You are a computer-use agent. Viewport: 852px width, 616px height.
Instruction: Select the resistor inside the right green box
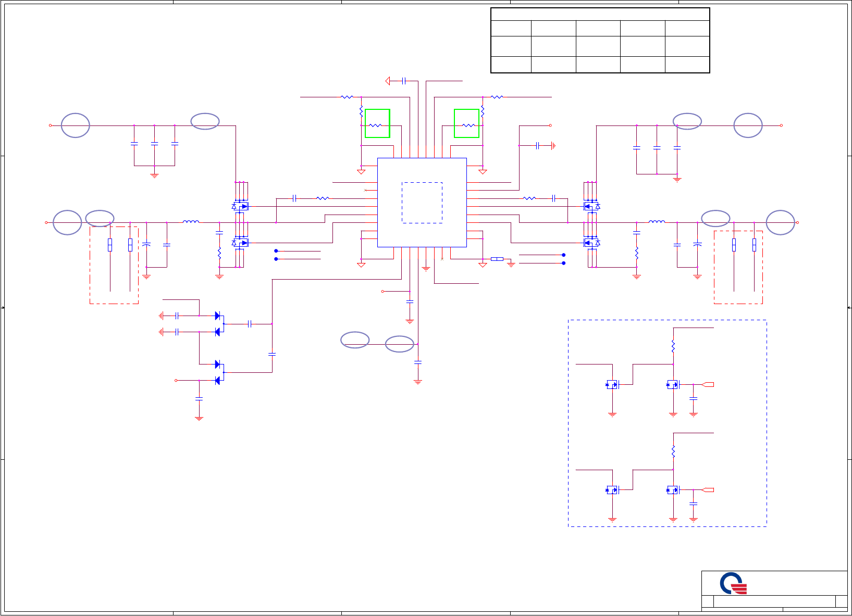[x=468, y=125]
